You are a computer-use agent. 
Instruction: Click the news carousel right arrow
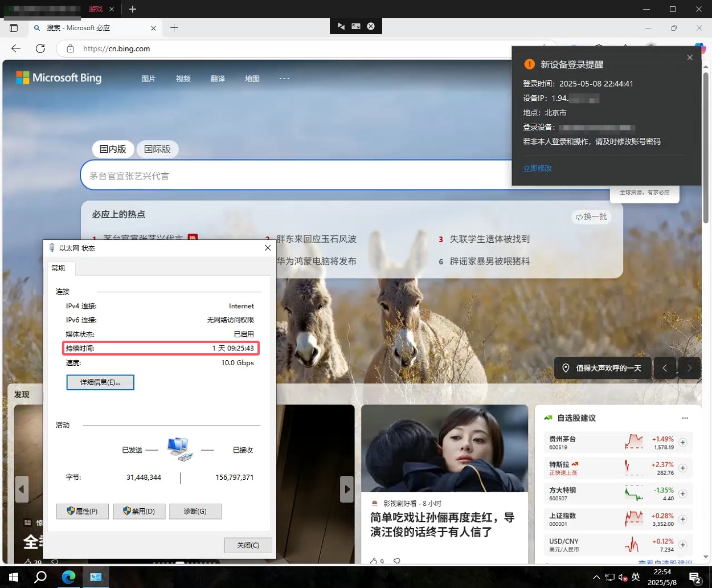point(347,489)
